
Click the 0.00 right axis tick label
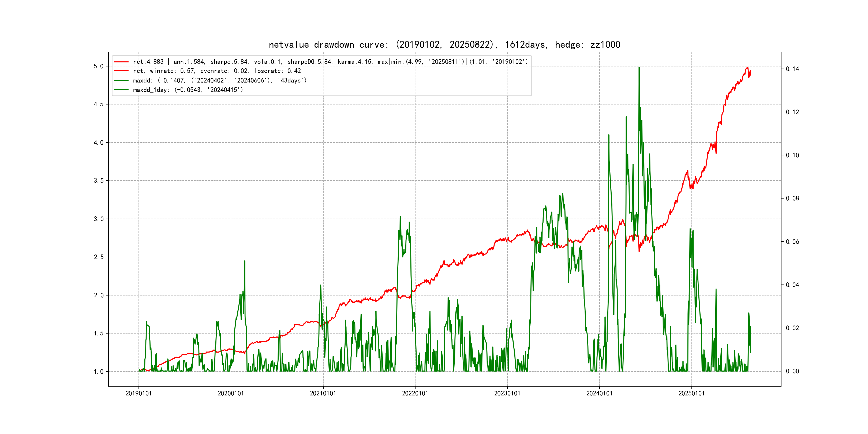coord(792,371)
